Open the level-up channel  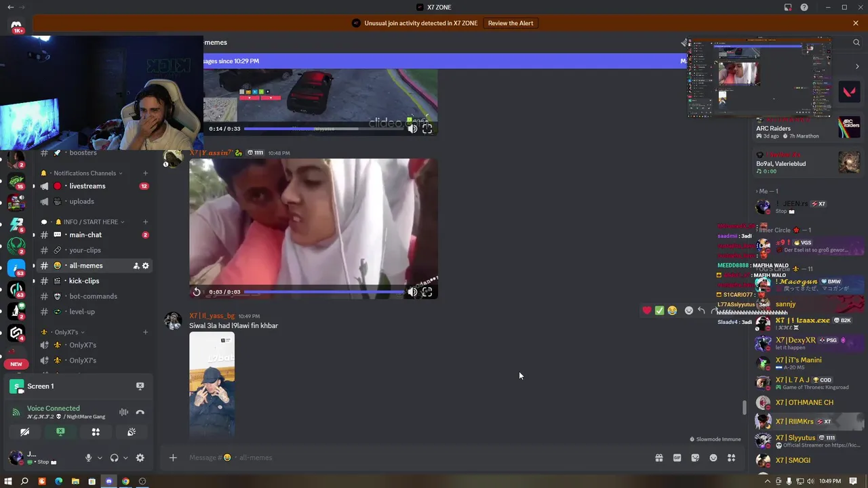(82, 312)
